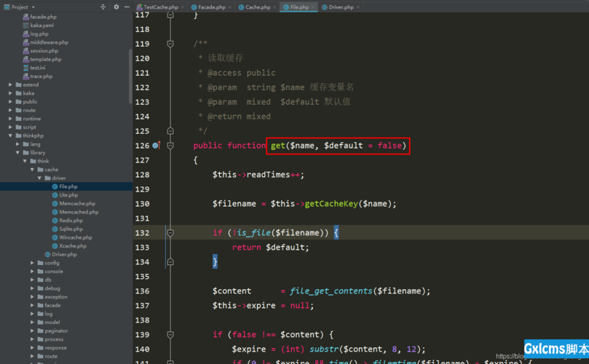Screen dimensions: 589x364
Task: Close the Driver.php tab
Action: [x=358, y=7]
